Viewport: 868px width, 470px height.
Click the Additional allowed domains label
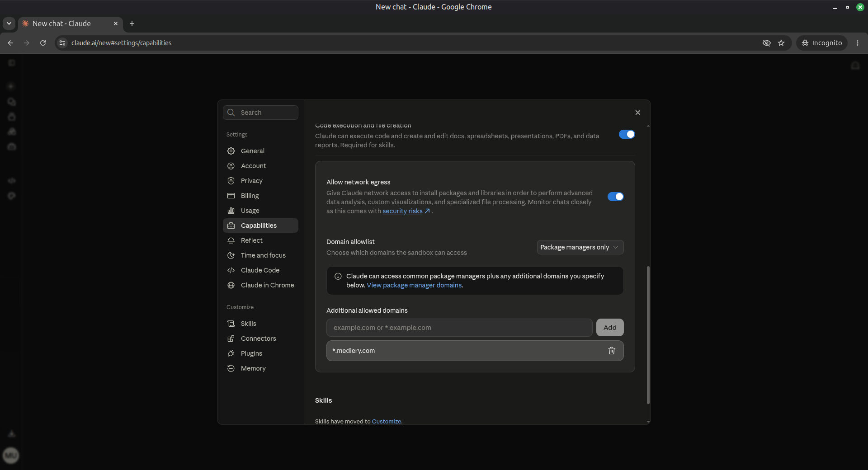(x=367, y=310)
